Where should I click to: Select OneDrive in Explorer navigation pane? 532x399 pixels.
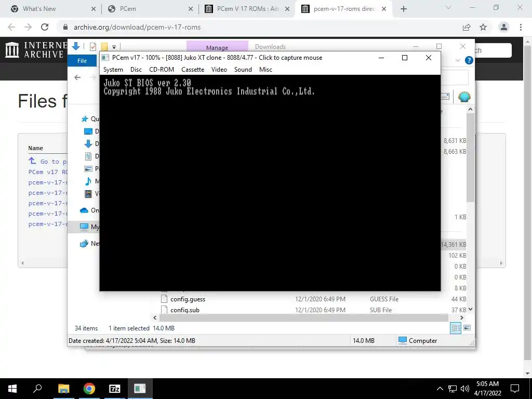coord(89,210)
